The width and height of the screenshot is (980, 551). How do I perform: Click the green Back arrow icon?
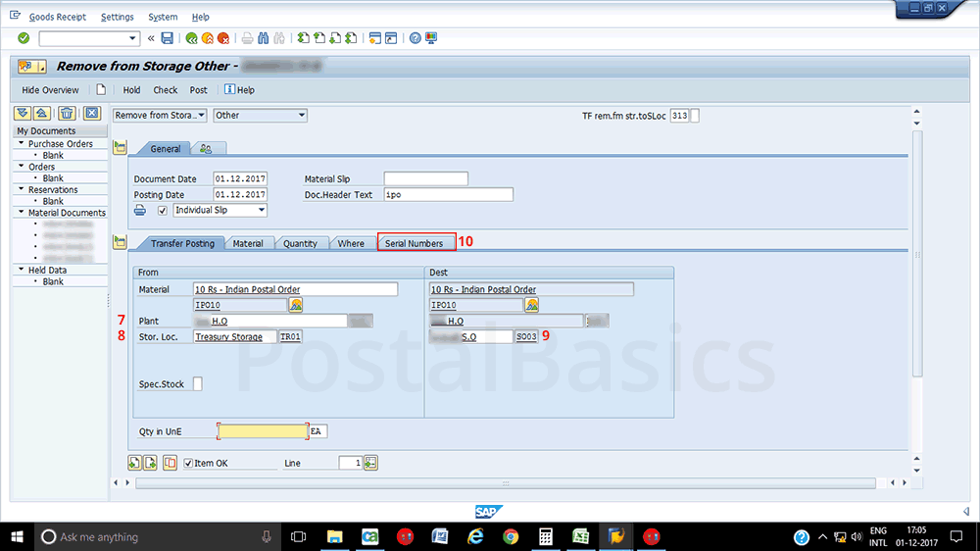[192, 38]
